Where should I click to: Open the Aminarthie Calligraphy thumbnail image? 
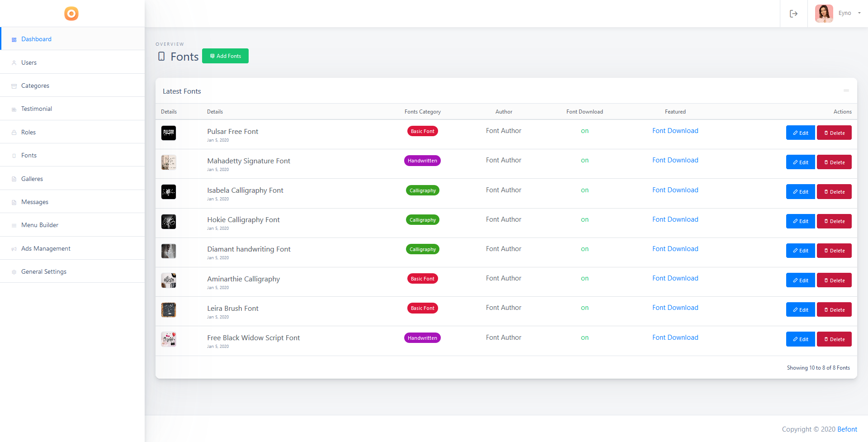(x=169, y=280)
